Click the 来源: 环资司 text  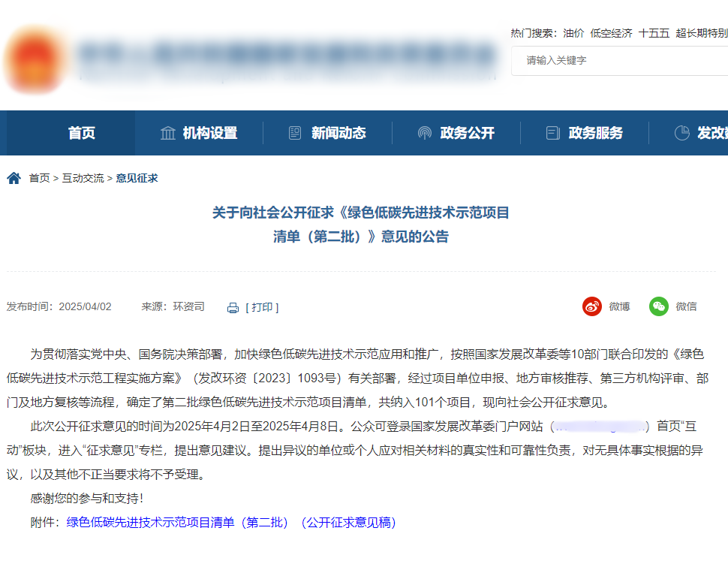173,306
